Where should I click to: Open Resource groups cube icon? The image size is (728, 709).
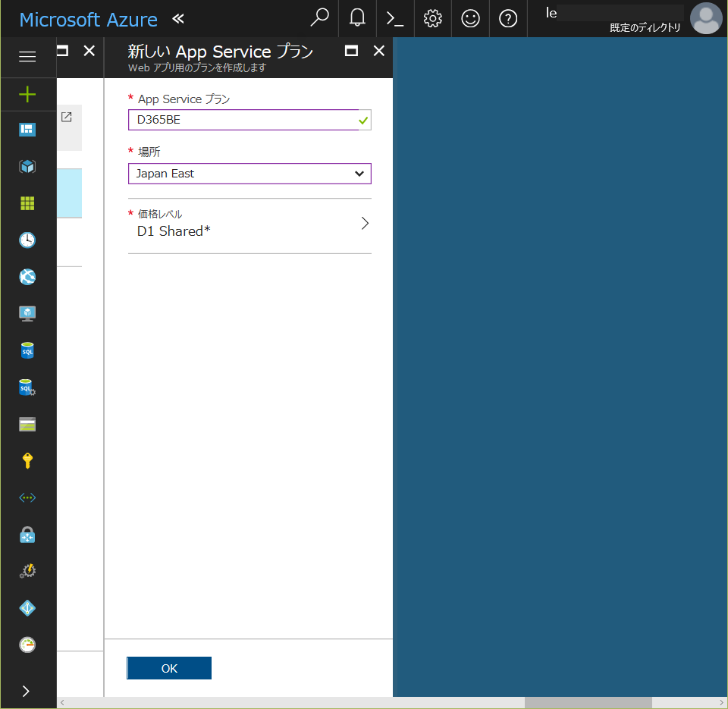27,166
